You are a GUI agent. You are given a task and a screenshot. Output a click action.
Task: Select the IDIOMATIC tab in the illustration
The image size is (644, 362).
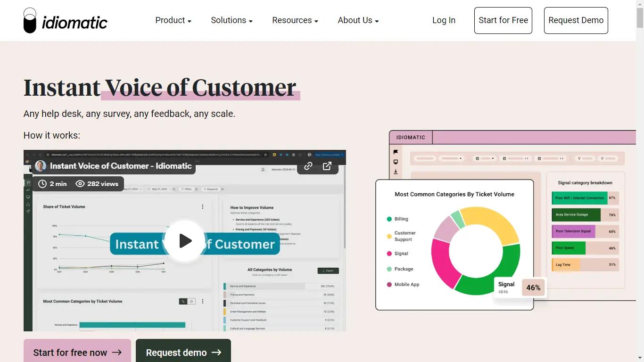coord(411,137)
